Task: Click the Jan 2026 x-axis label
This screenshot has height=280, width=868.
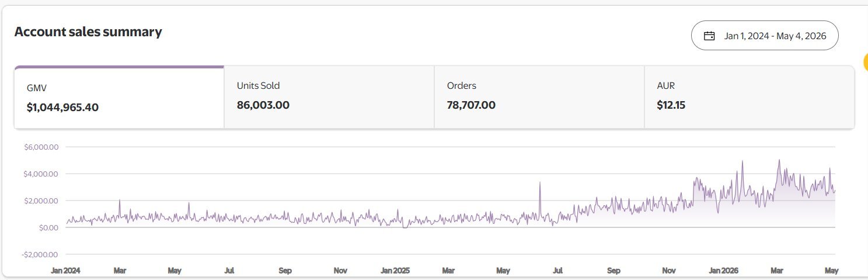Action: (724, 271)
